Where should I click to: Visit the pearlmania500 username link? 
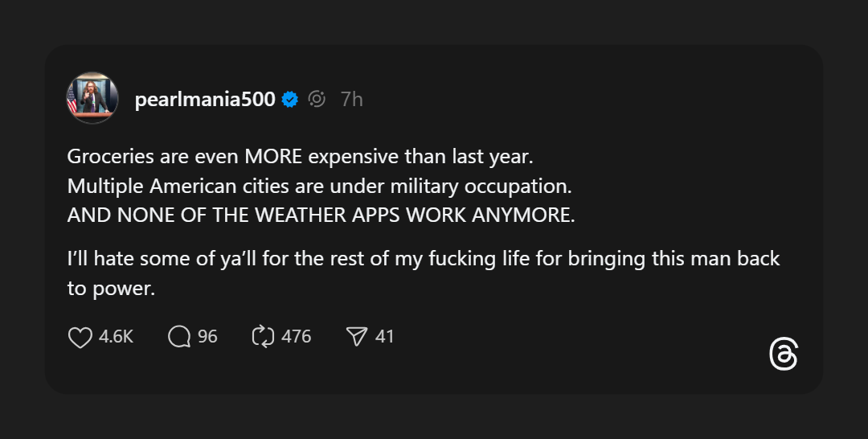click(x=205, y=100)
